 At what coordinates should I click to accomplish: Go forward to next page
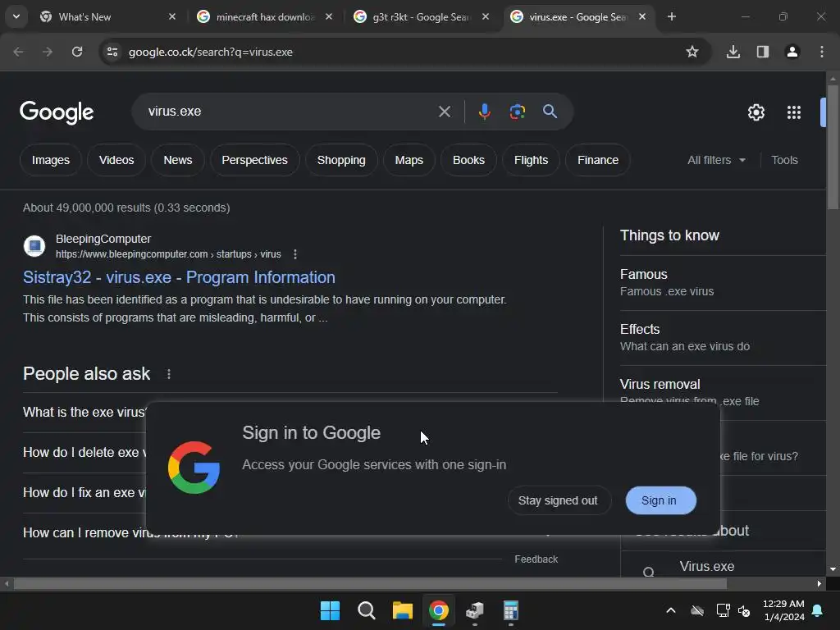(x=48, y=52)
